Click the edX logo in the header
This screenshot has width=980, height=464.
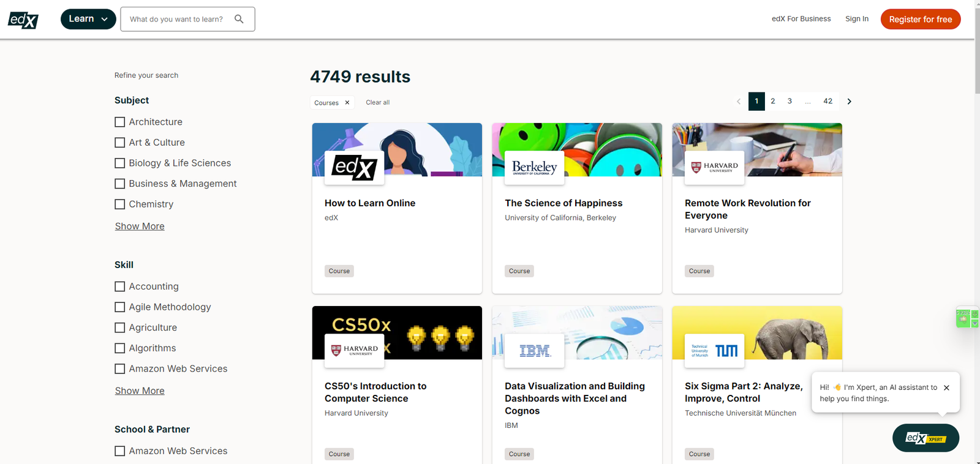pyautogui.click(x=23, y=20)
